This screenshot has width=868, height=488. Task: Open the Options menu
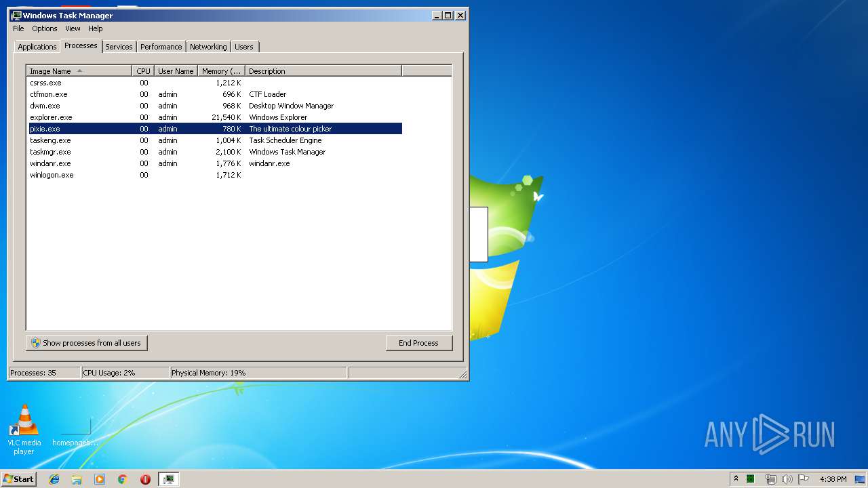pos(45,28)
